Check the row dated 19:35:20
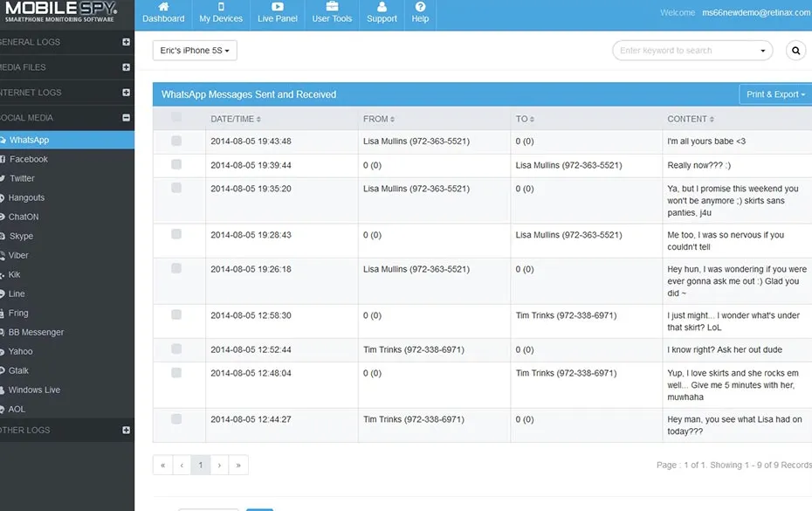This screenshot has width=812, height=511. pos(176,188)
